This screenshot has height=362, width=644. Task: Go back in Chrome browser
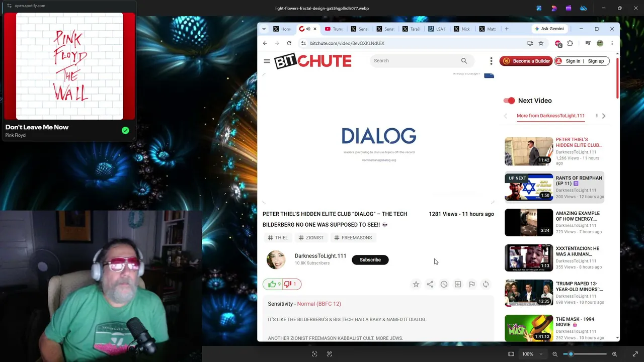265,43
